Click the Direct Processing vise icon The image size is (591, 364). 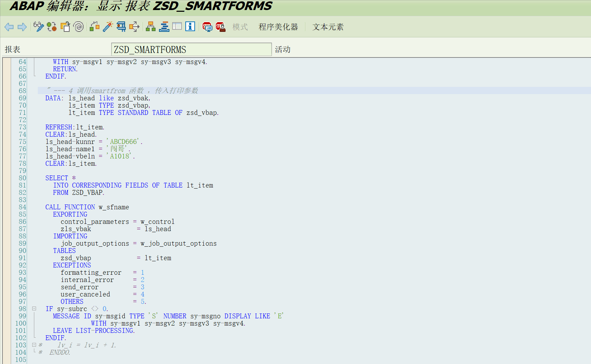[121, 27]
